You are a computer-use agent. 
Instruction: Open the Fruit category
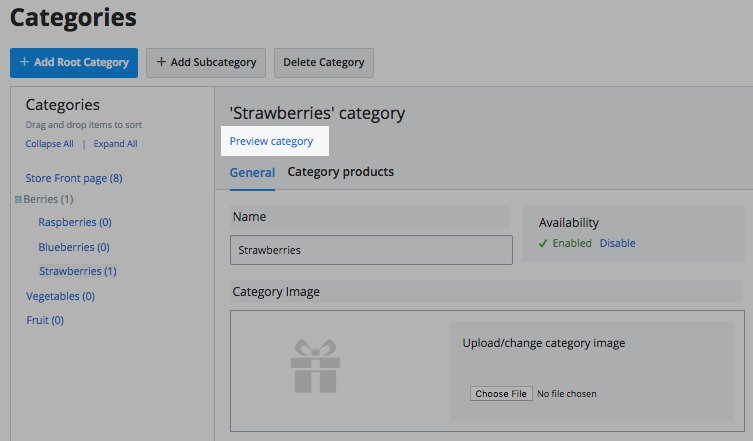44,320
